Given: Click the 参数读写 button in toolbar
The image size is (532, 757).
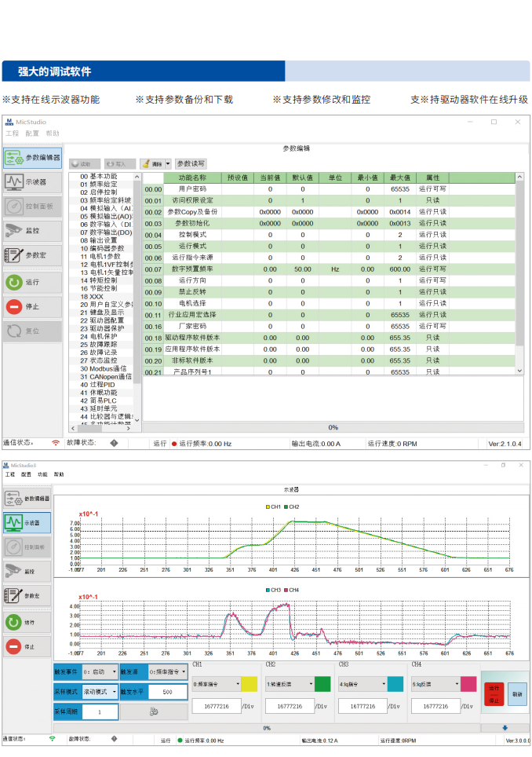Looking at the screenshot, I should 191,164.
